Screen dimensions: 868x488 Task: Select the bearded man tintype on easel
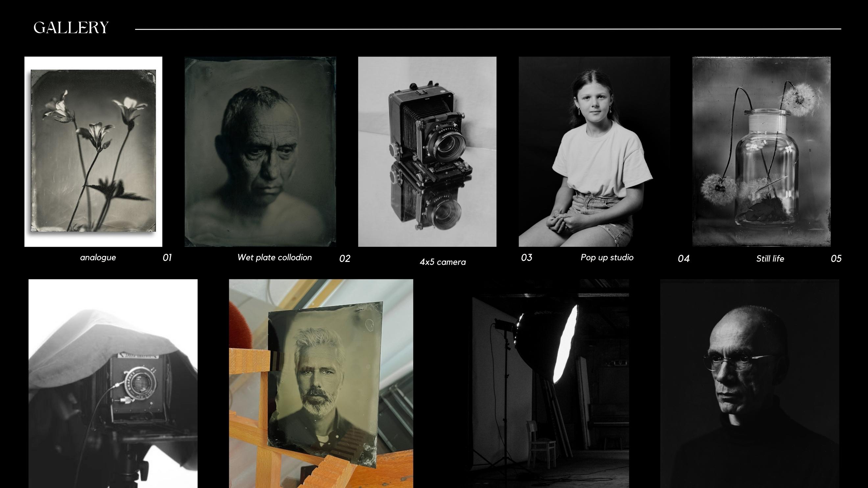[321, 383]
